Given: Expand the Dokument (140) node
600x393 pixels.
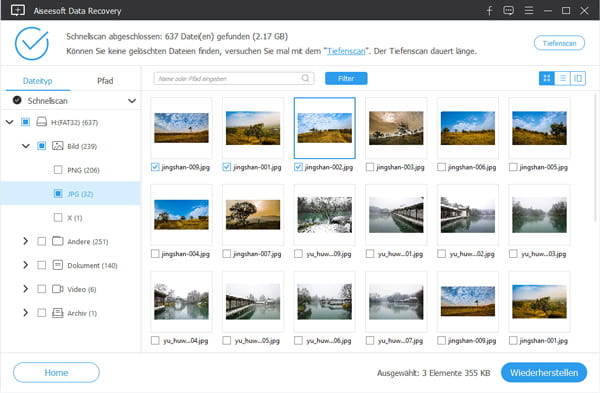Looking at the screenshot, I should [x=26, y=265].
